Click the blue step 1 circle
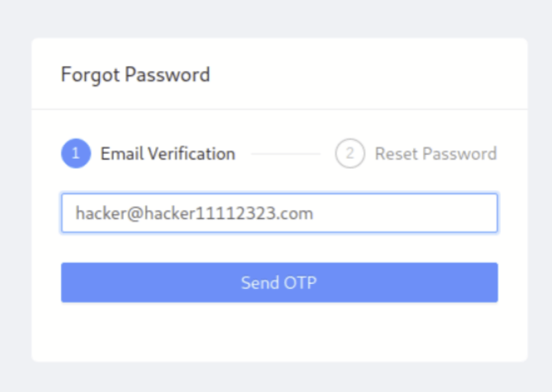 [x=76, y=154]
